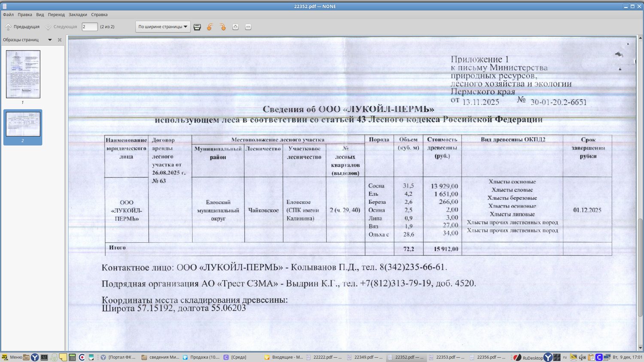Image resolution: width=644 pixels, height=362 pixels.
Task: Click the red-blue circular C taskbar icon
Action: coord(82,357)
